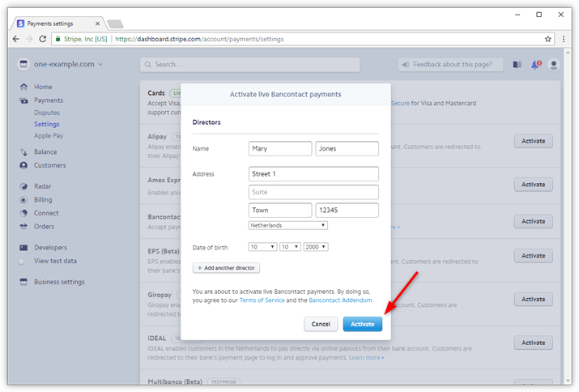Activate Amex Express payments
Screen dimensions: 579x392
tap(533, 185)
